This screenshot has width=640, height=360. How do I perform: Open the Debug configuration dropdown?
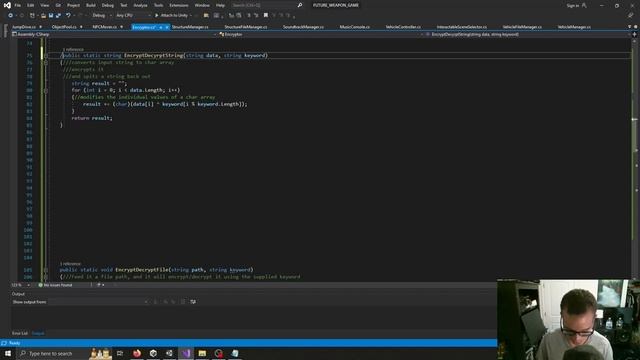(102, 16)
